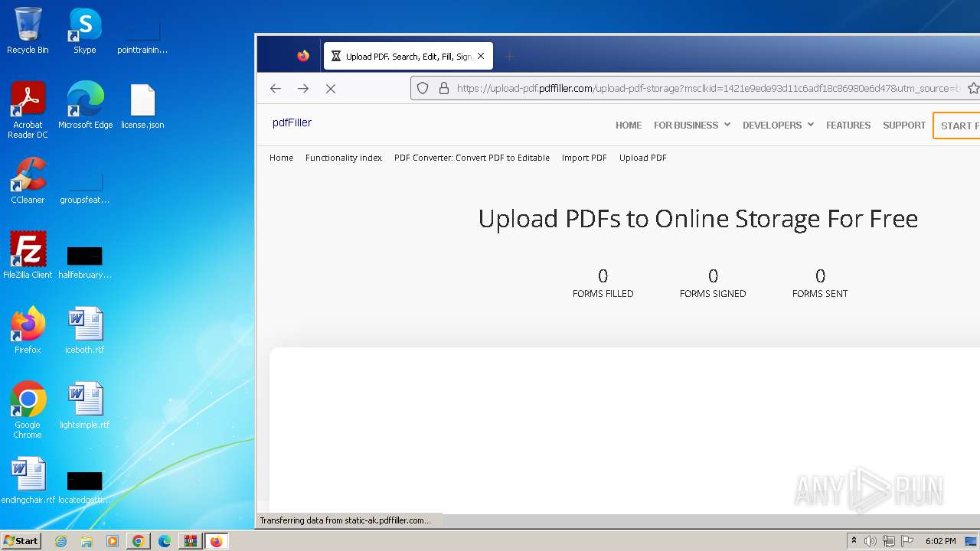Open the Windows Start menu

click(21, 541)
